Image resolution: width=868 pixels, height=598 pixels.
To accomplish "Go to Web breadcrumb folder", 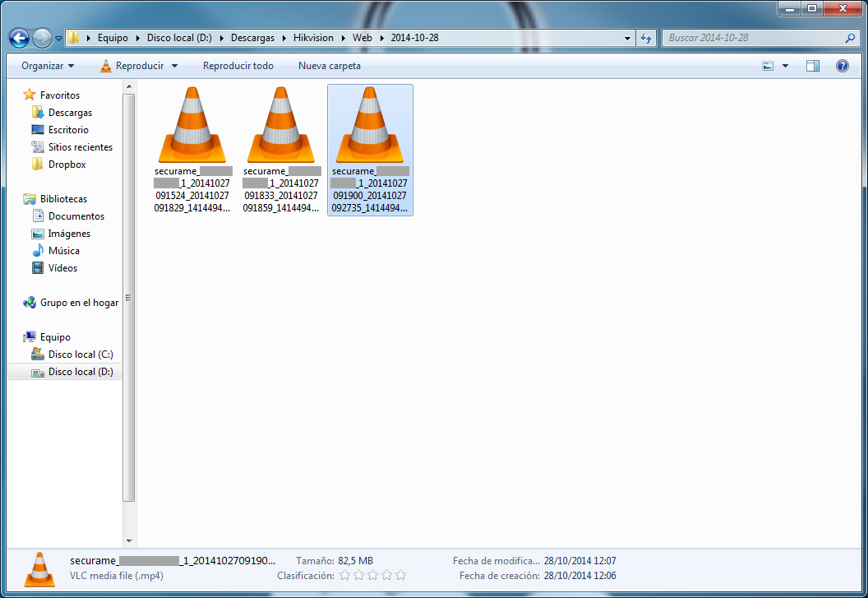I will [x=362, y=38].
